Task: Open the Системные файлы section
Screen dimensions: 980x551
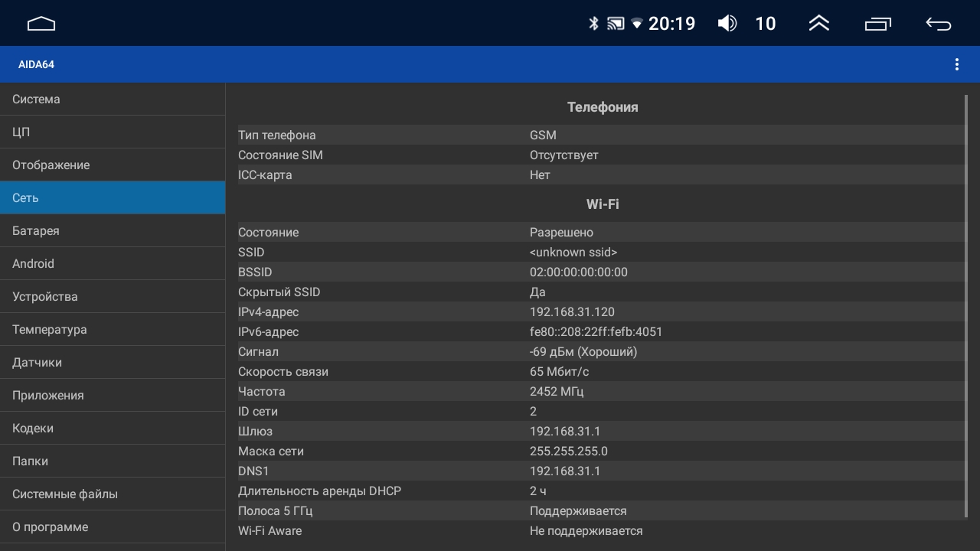Action: [113, 494]
